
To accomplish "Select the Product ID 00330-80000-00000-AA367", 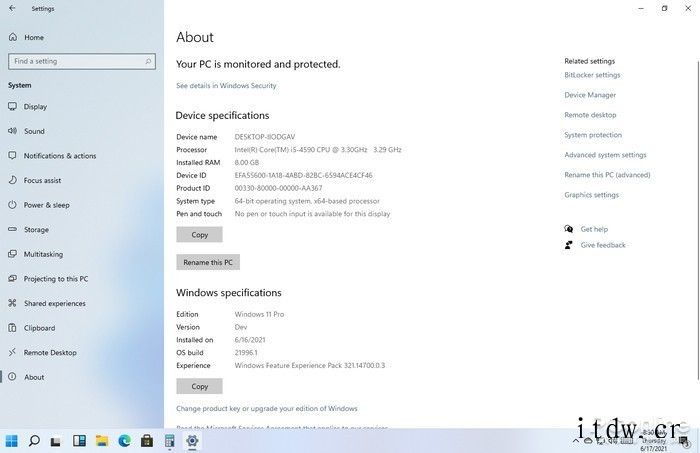I will click(x=278, y=188).
